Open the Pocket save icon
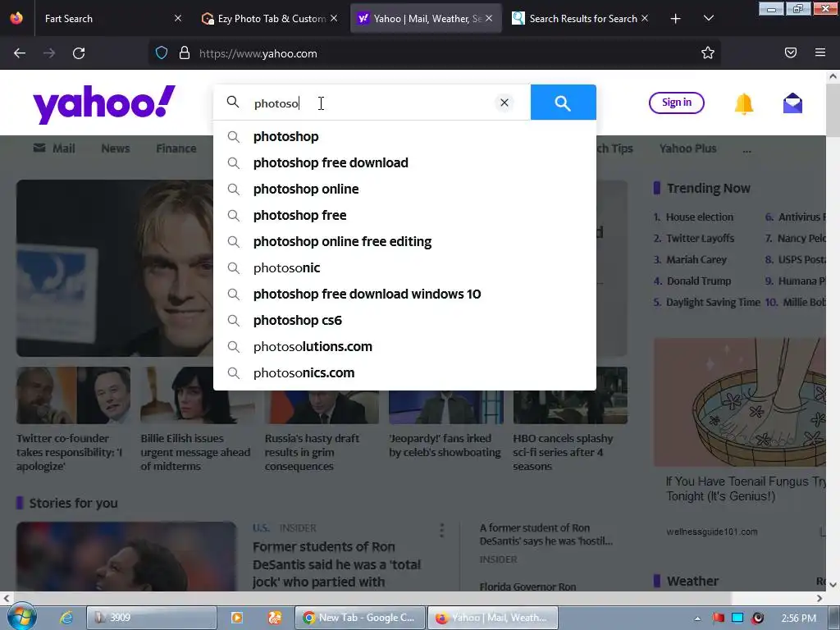The width and height of the screenshot is (840, 630). [x=791, y=52]
